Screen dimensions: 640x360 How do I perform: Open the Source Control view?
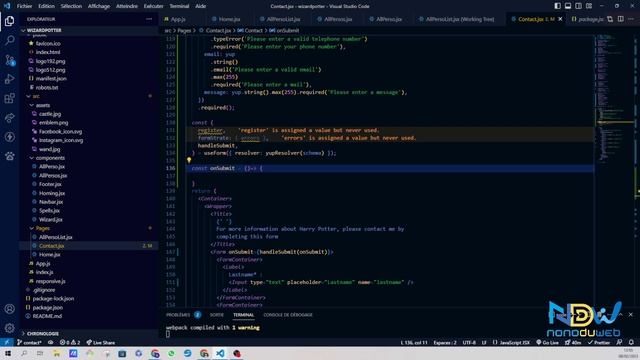point(9,60)
